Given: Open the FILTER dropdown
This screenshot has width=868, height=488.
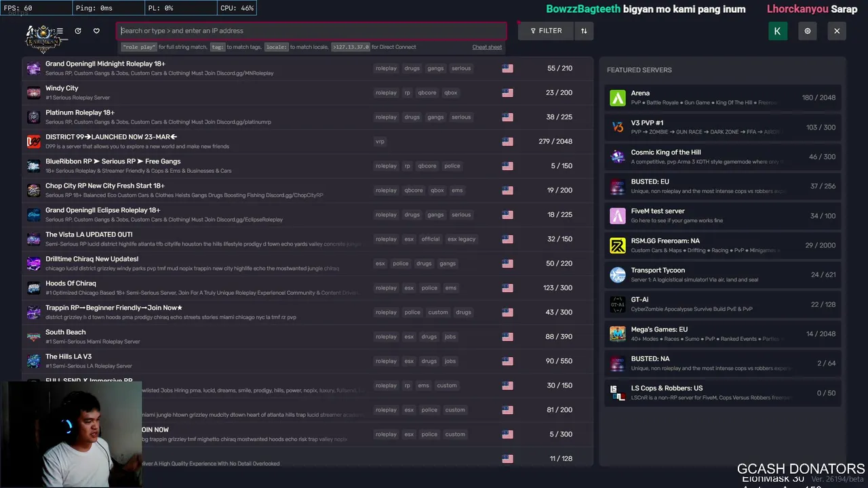Looking at the screenshot, I should coord(546,30).
